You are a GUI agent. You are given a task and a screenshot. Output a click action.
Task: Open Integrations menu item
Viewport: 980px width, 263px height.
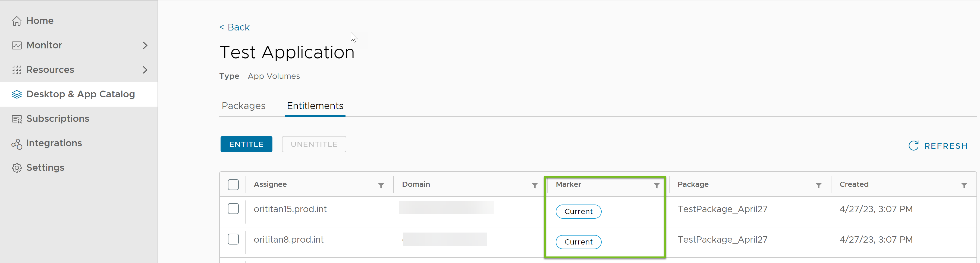point(79,143)
